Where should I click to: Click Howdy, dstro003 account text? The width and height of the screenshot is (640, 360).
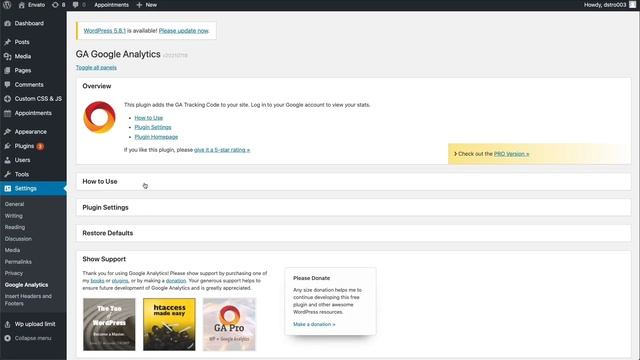click(604, 5)
